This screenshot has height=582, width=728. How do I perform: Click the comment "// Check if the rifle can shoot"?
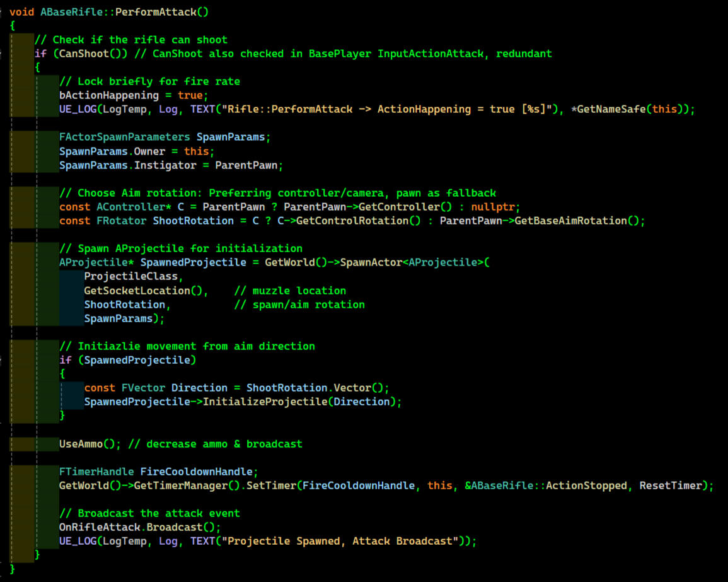pyautogui.click(x=131, y=40)
